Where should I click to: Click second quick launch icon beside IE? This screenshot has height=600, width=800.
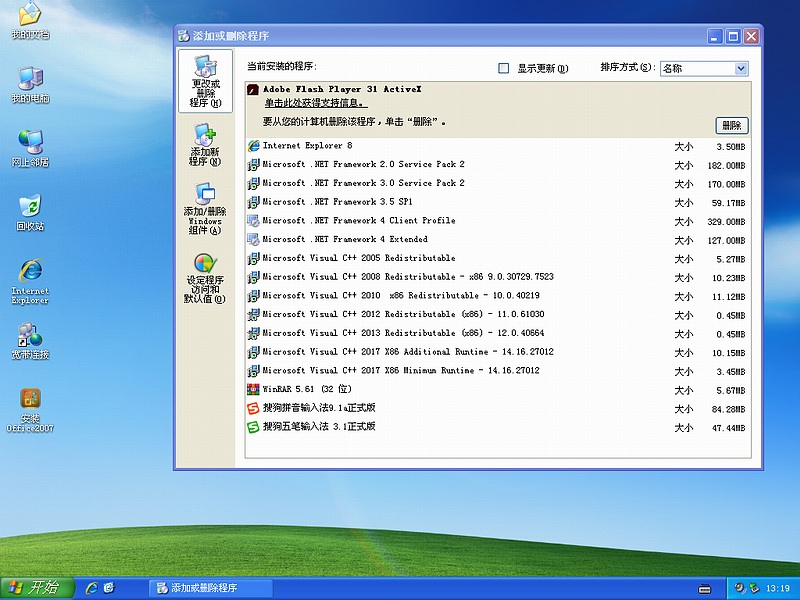coord(109,588)
